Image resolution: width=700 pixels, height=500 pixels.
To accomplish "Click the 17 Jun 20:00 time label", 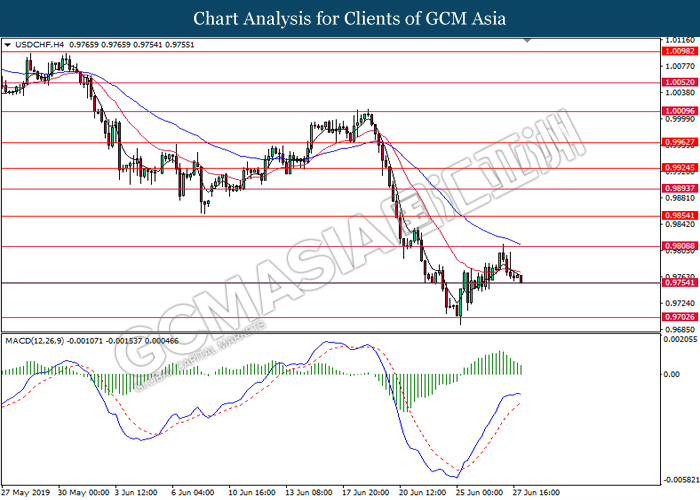I will click(366, 493).
